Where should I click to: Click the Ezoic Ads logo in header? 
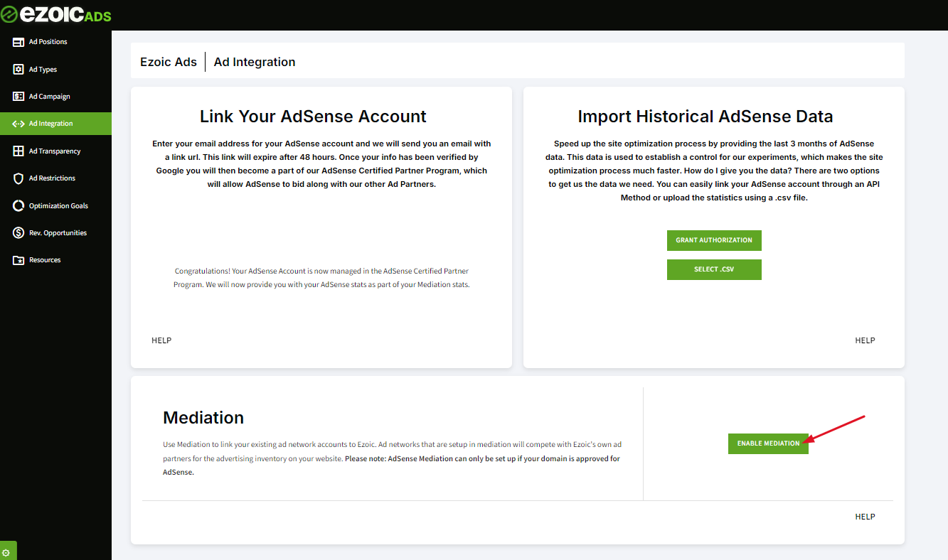pos(56,15)
